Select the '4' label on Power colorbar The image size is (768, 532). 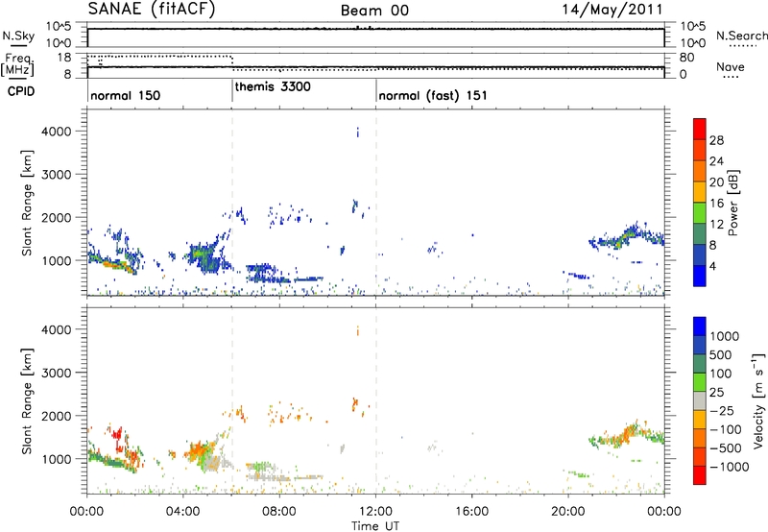tap(712, 266)
